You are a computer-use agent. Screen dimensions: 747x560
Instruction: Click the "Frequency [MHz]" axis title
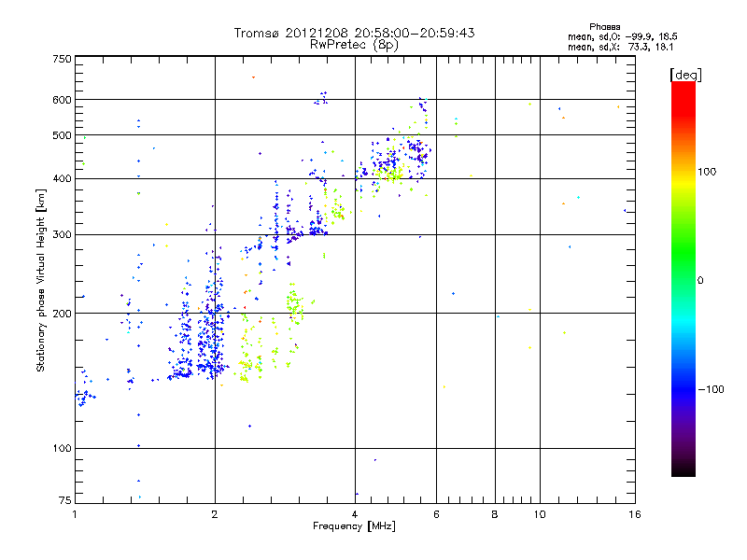(x=354, y=526)
